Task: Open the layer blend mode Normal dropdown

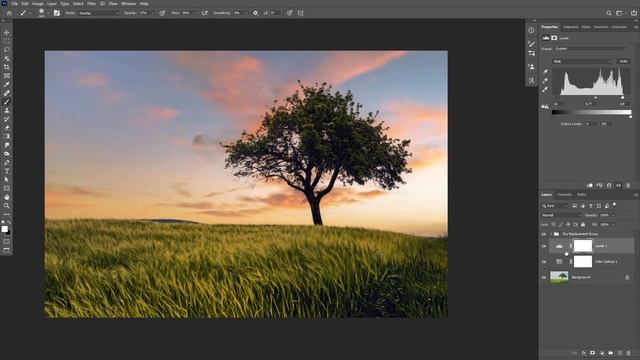Action: click(x=561, y=215)
